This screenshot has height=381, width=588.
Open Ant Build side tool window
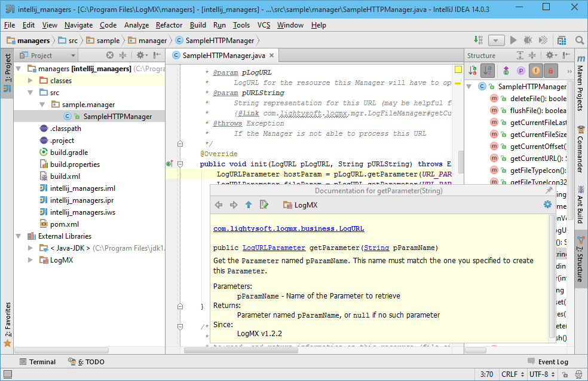(580, 204)
